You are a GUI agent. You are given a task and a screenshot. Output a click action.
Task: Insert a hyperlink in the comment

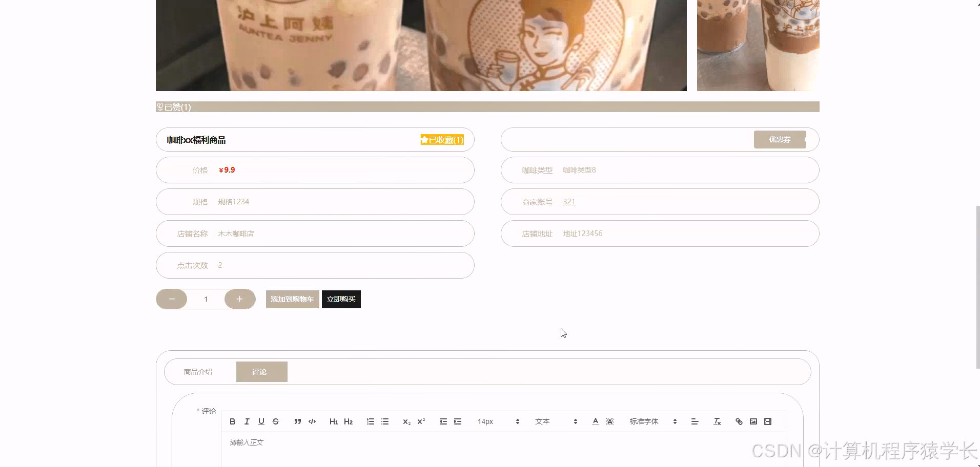(739, 421)
